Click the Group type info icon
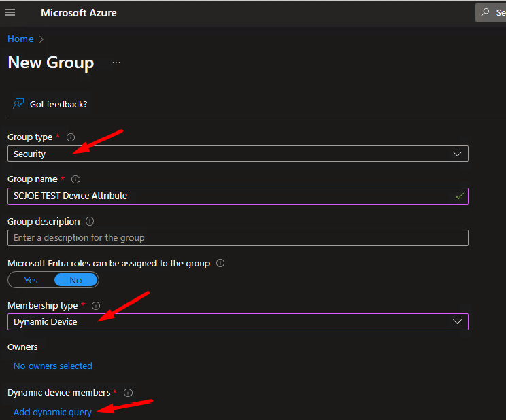The image size is (506, 420). point(71,137)
